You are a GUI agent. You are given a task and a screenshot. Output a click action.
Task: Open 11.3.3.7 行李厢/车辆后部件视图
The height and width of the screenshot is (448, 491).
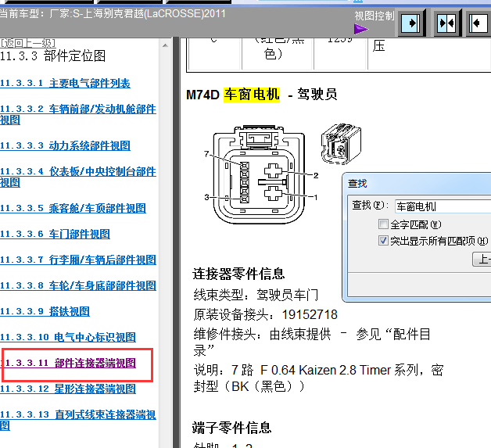click(x=78, y=260)
